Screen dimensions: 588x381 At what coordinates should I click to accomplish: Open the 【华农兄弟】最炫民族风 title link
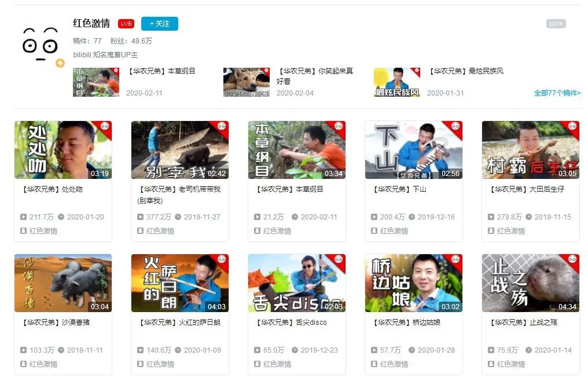[x=465, y=71]
